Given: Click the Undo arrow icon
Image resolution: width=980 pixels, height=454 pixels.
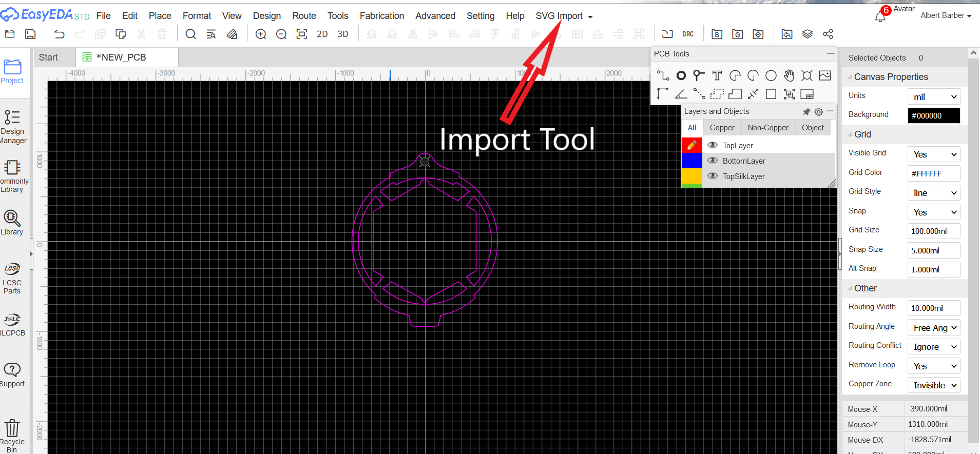Looking at the screenshot, I should click(60, 34).
